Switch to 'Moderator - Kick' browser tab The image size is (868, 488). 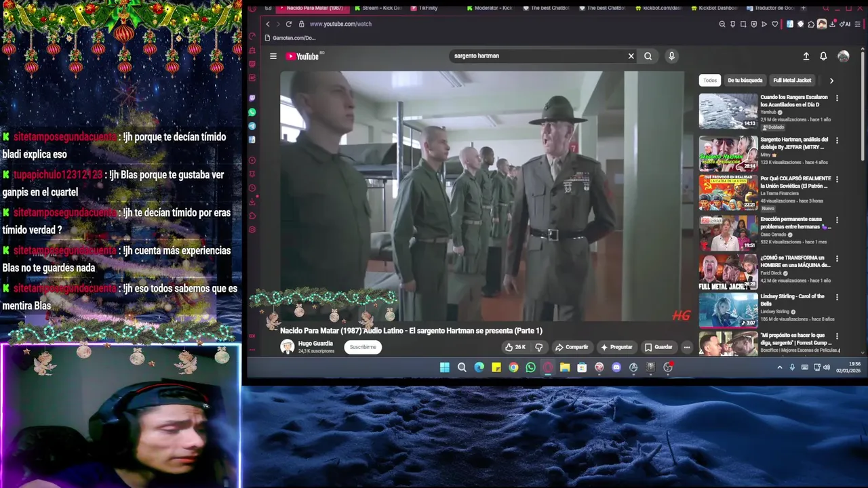pyautogui.click(x=490, y=8)
